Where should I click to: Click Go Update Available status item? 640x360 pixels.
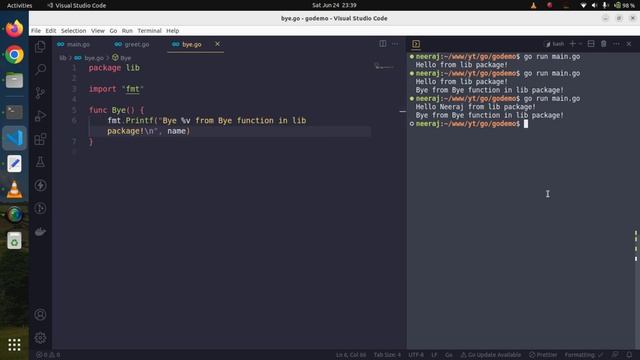click(491, 355)
